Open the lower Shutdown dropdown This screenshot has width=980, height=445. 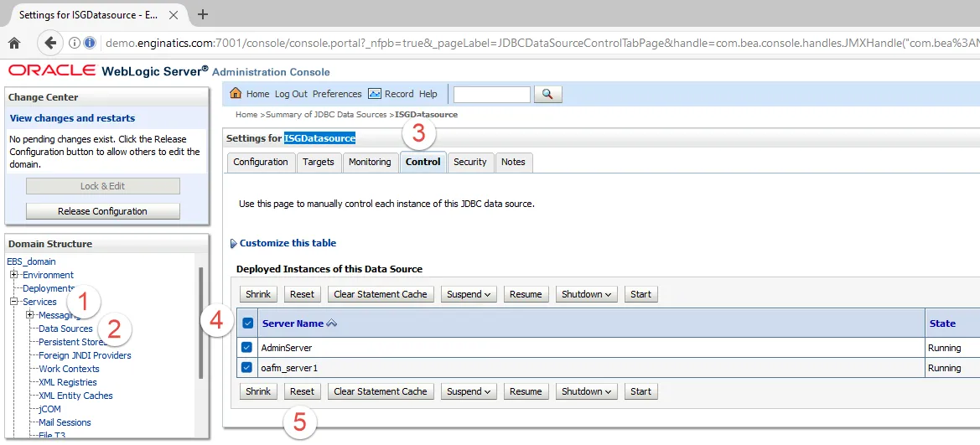tap(586, 391)
